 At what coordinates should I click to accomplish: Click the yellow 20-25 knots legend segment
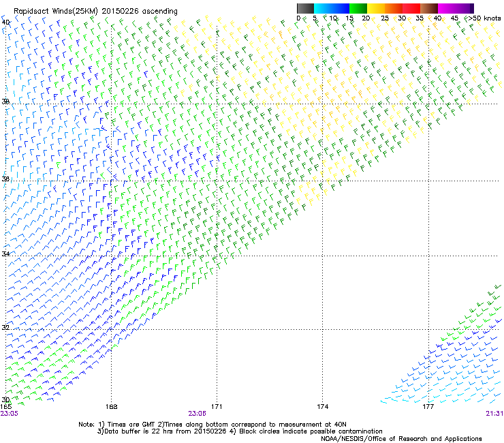click(376, 8)
